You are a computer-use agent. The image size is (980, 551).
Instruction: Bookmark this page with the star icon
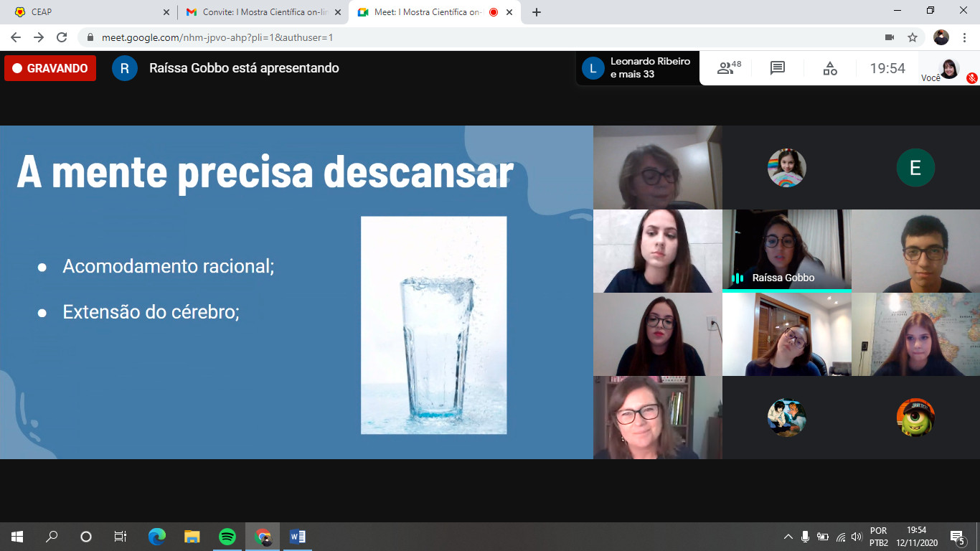pyautogui.click(x=913, y=37)
